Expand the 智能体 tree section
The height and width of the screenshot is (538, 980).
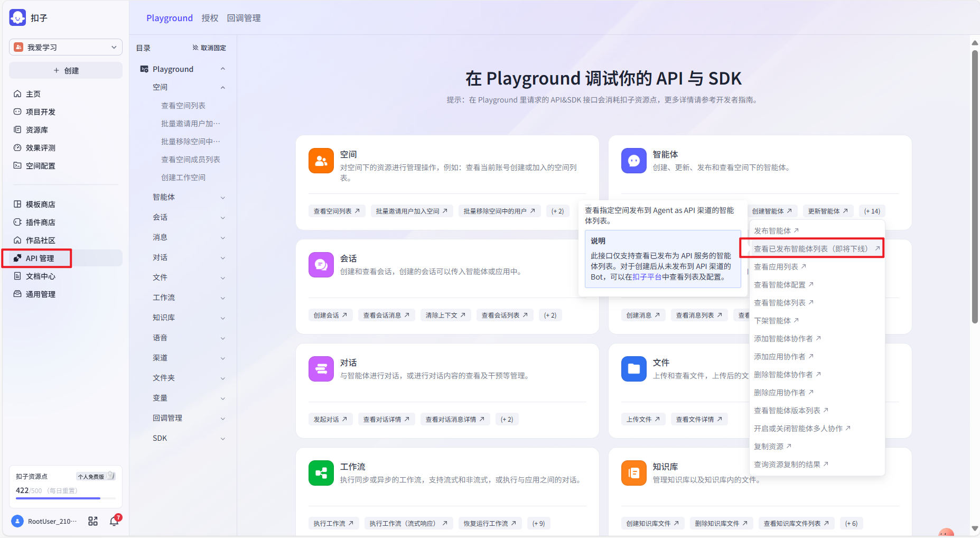pyautogui.click(x=223, y=197)
